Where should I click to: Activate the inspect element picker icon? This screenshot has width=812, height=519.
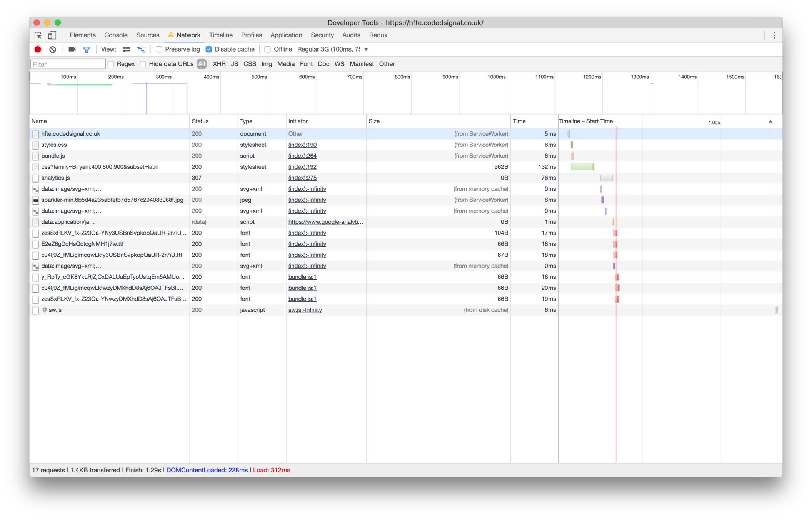[38, 35]
